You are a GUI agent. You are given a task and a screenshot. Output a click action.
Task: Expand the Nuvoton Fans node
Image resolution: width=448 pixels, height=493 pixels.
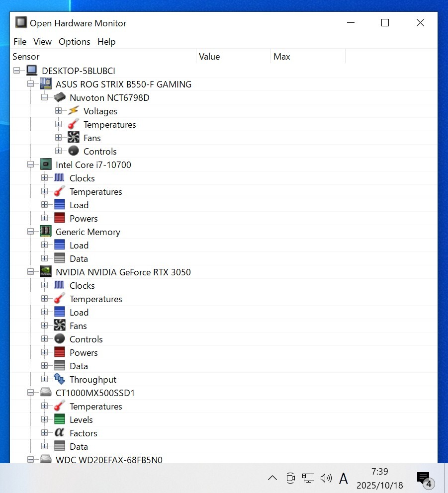click(58, 138)
